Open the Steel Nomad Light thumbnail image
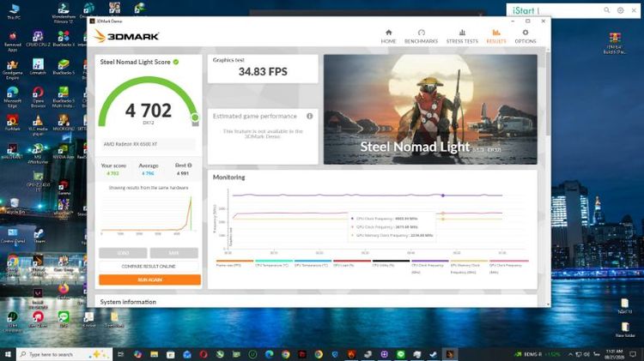The height and width of the screenshot is (361, 644). (430, 110)
